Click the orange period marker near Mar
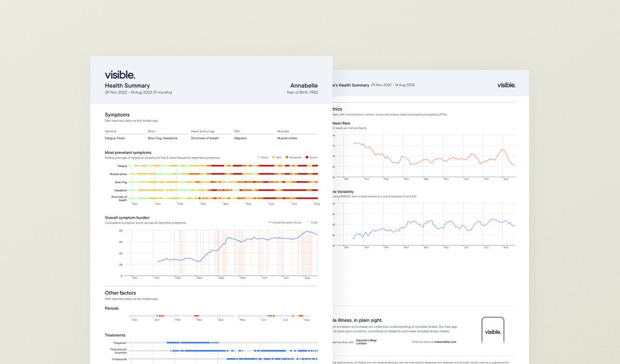 click(197, 315)
